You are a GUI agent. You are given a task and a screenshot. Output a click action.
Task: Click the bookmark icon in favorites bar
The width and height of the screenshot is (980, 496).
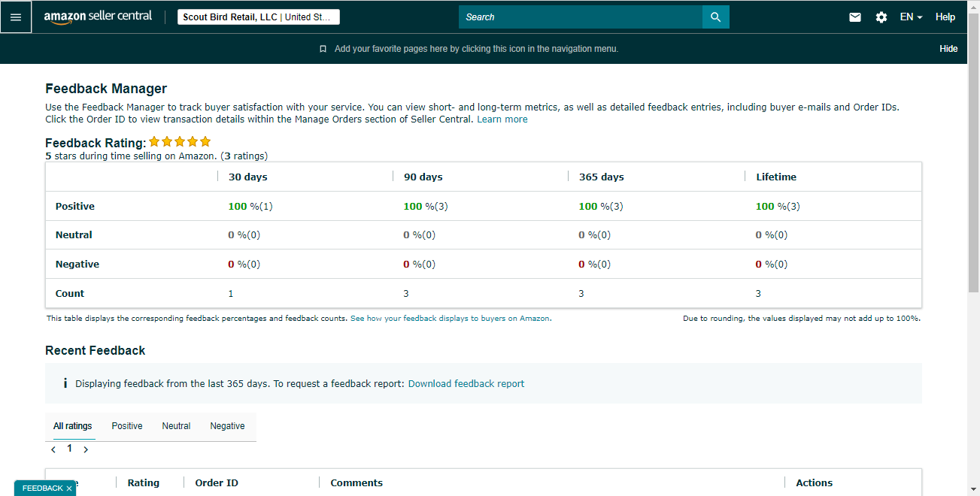click(x=323, y=49)
